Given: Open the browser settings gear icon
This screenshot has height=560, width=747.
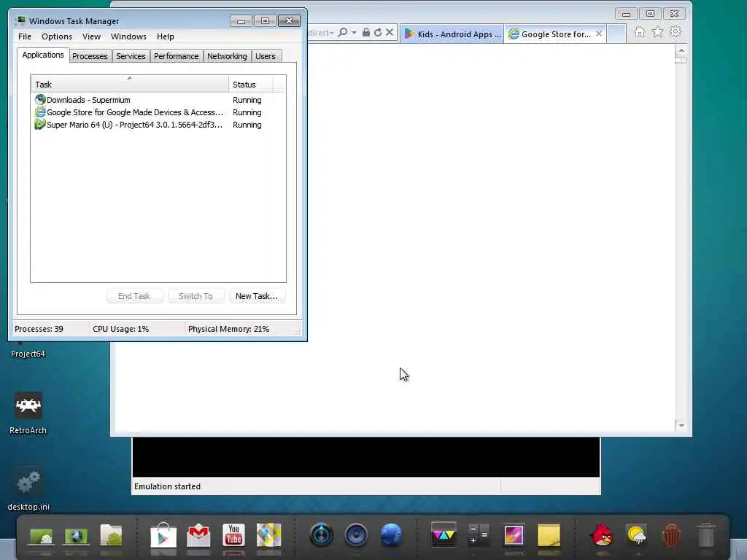Looking at the screenshot, I should (x=676, y=32).
